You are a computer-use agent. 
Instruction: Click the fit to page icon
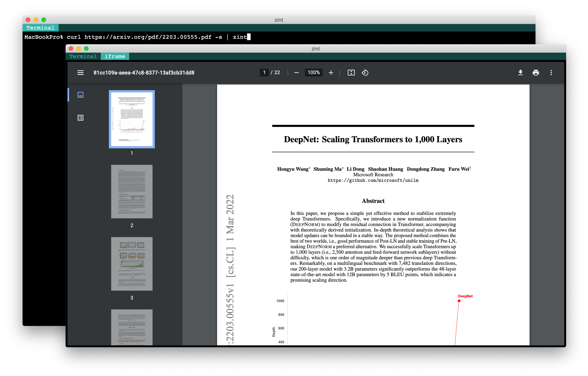pos(351,73)
